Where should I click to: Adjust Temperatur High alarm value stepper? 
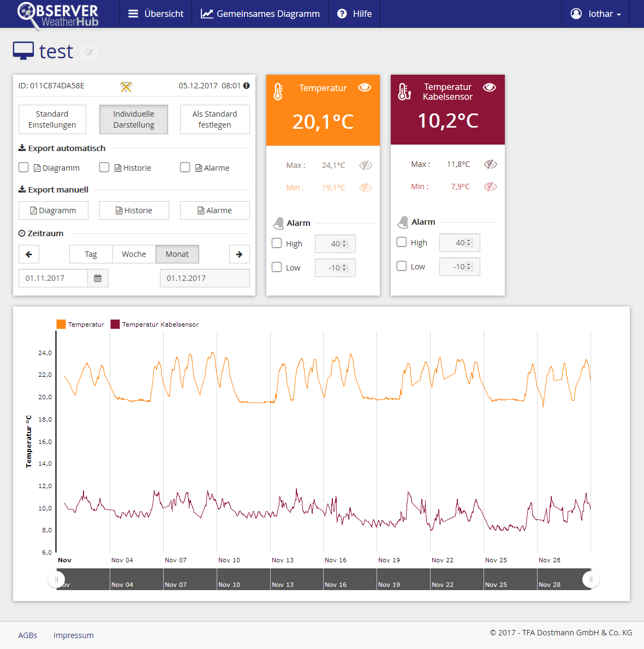click(344, 244)
